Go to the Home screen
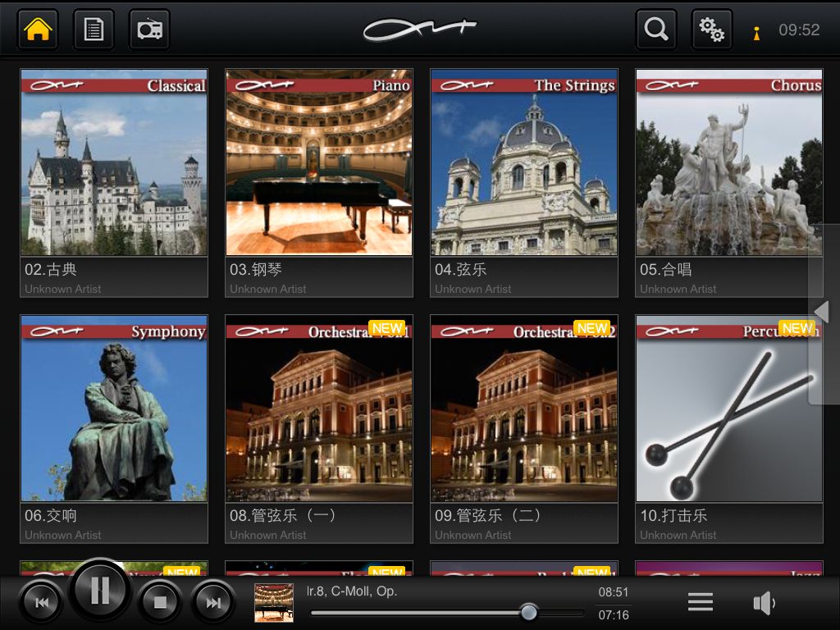 coord(38,29)
